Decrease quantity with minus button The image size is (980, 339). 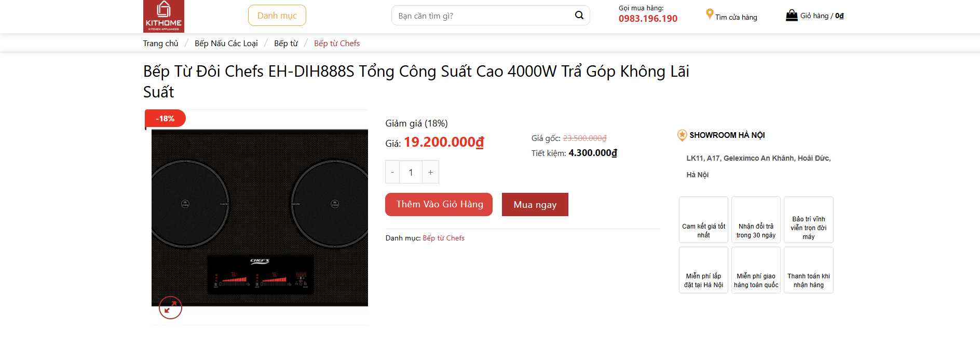point(392,172)
